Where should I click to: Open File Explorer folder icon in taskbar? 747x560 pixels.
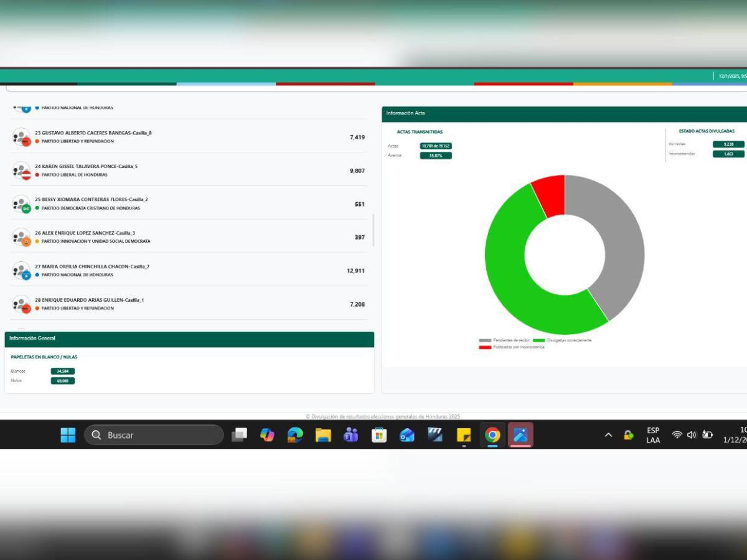323,435
